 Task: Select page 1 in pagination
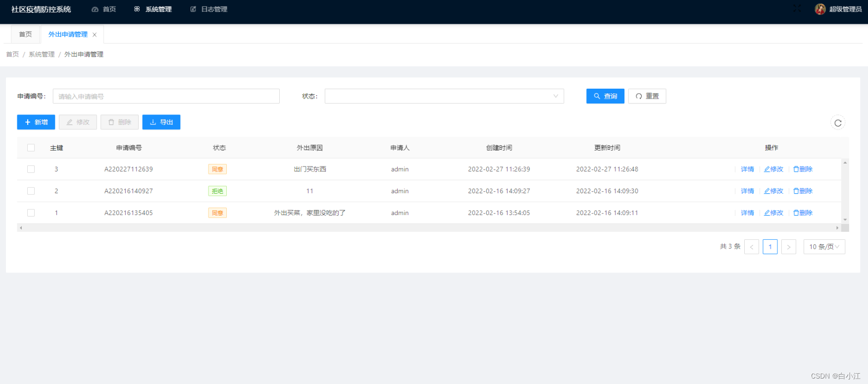(x=770, y=247)
